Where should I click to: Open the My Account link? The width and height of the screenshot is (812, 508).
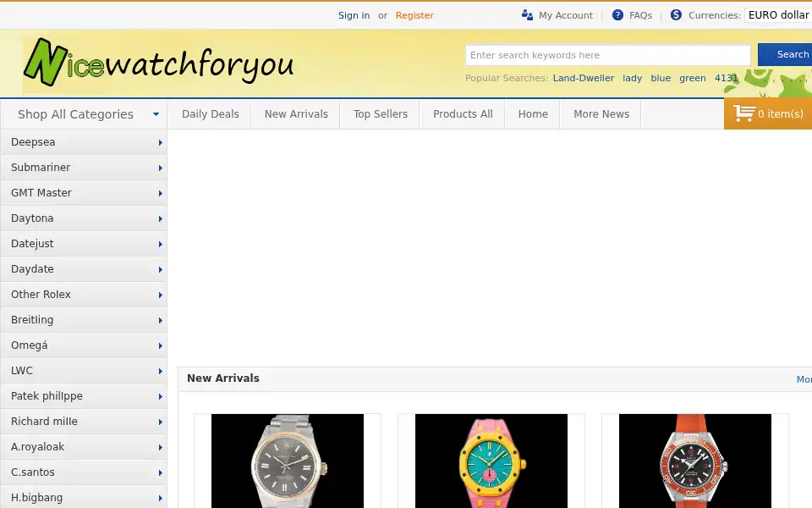coord(566,15)
